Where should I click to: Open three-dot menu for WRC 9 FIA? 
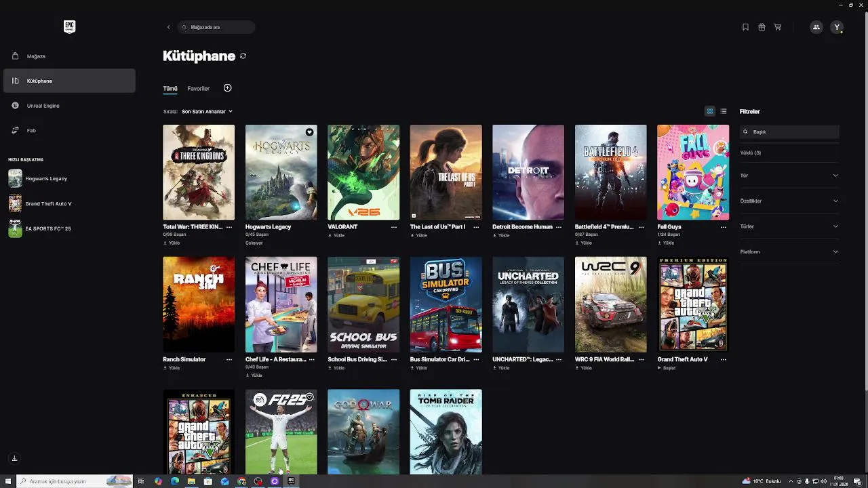click(x=641, y=359)
